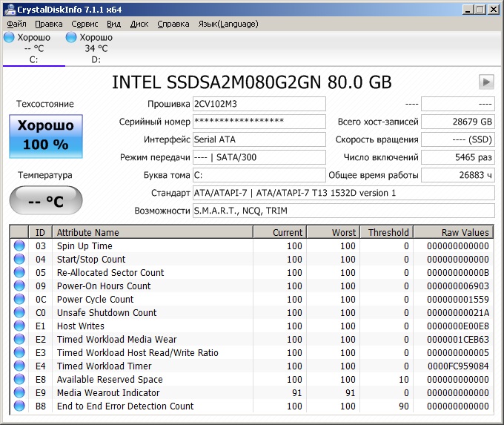Click the Хорошо 100 % health status button
This screenshot has width=504, height=425.
[x=46, y=136]
